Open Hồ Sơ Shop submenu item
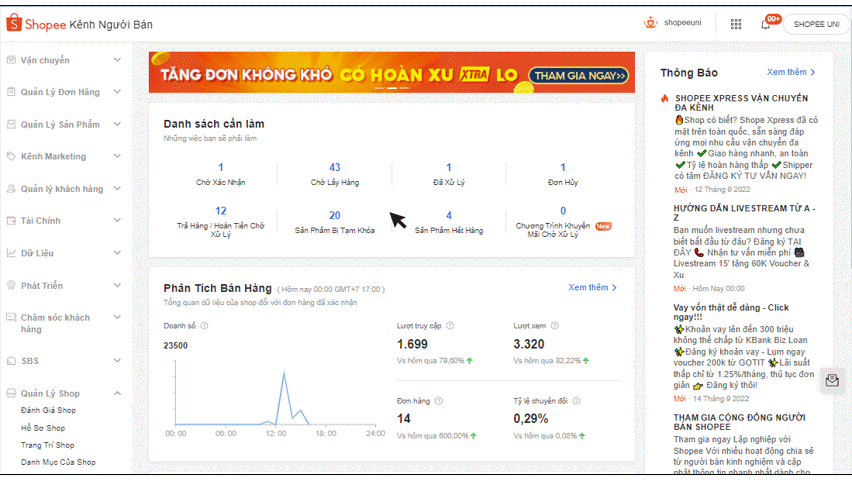 (43, 428)
